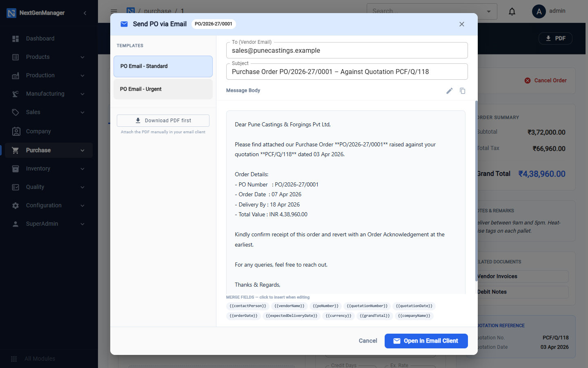
Task: Click the SuperAdmin person icon
Action: click(x=16, y=224)
